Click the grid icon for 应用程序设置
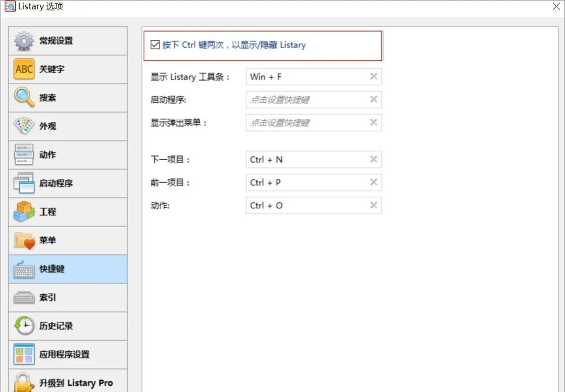The height and width of the screenshot is (392, 565). tap(23, 354)
